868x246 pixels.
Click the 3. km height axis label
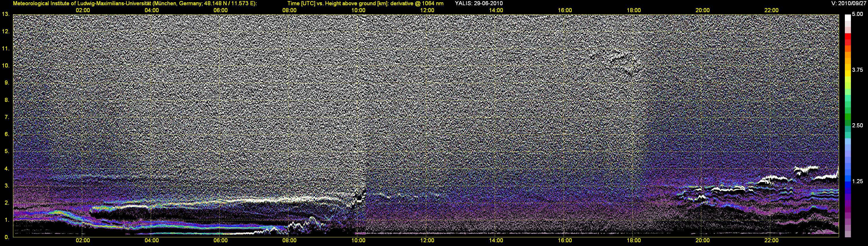pyautogui.click(x=7, y=186)
